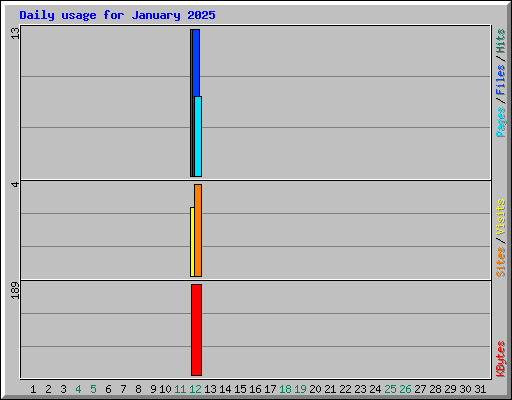
Task: Click day '9' on the x-axis
Action: coord(153,389)
